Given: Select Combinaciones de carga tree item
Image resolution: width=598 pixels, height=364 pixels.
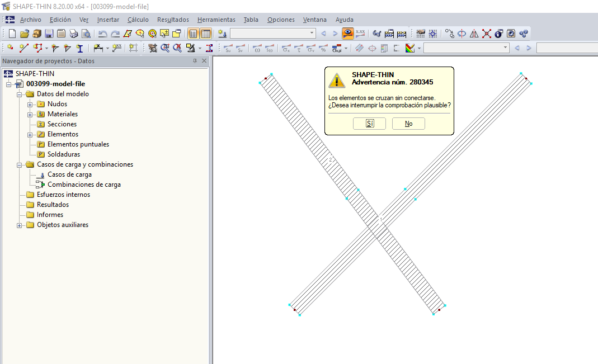Looking at the screenshot, I should [x=84, y=184].
